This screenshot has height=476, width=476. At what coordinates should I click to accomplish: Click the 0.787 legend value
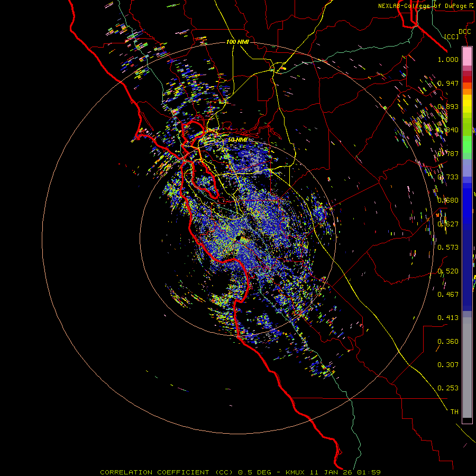tap(448, 153)
